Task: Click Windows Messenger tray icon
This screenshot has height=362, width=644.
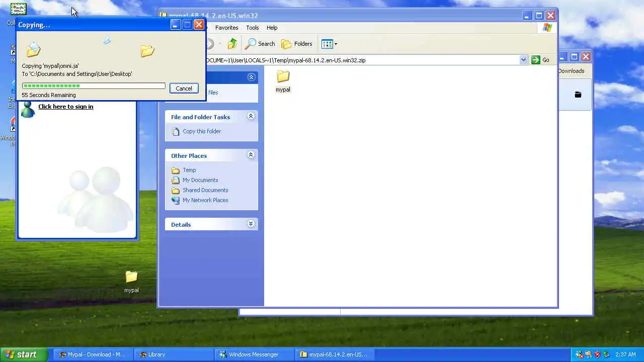Action: 579,354
